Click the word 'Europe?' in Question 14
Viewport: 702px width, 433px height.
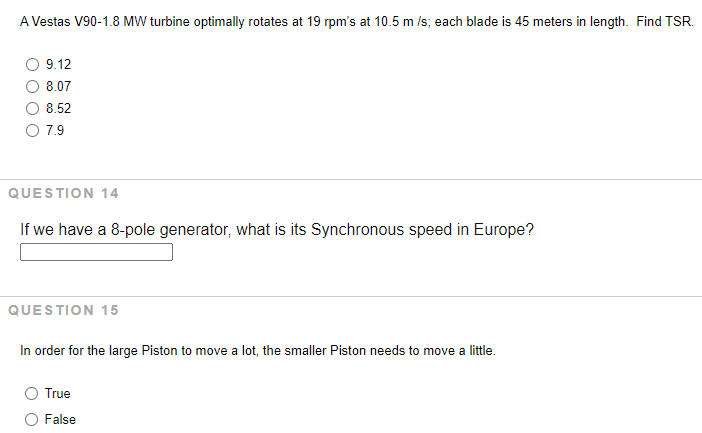(x=504, y=230)
